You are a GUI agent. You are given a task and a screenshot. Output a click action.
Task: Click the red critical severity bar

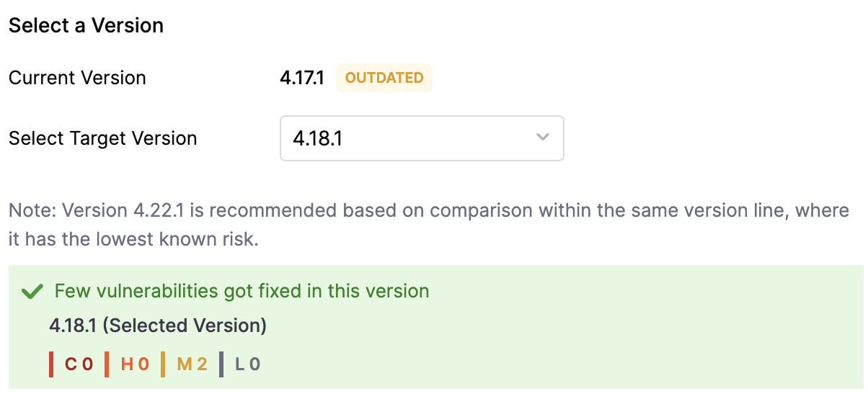coord(51,364)
